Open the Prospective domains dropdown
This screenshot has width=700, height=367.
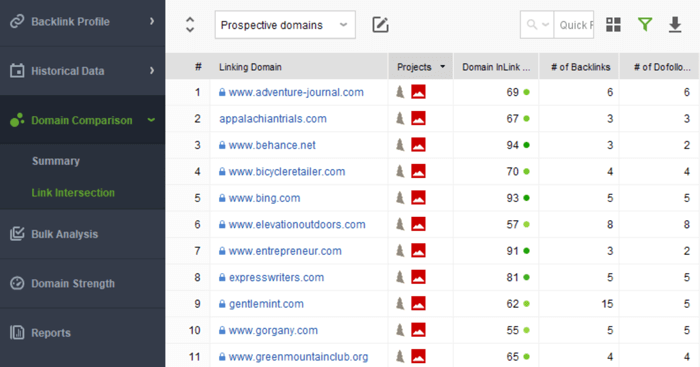tap(285, 25)
